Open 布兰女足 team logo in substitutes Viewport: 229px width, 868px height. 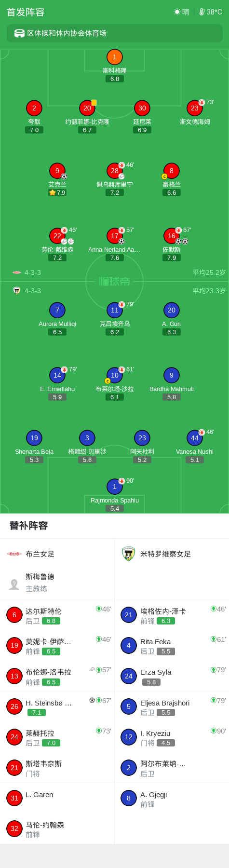coord(14,554)
